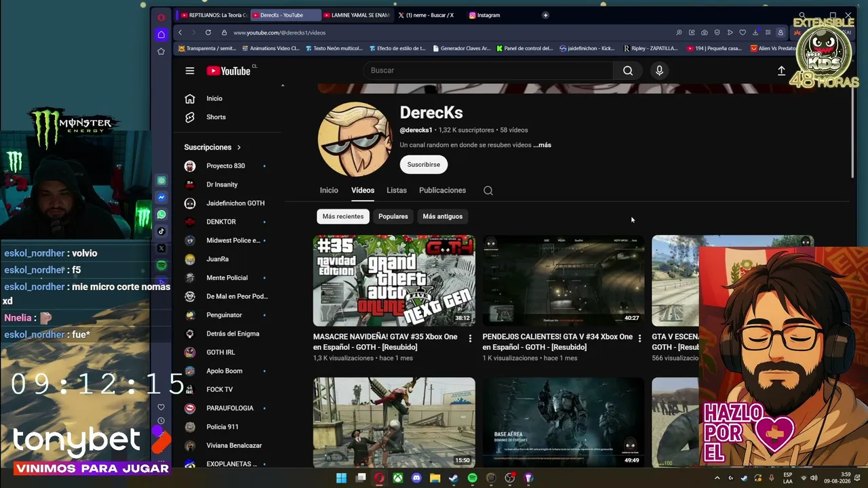
Task: Select the channel Vídeos tab
Action: [x=363, y=190]
